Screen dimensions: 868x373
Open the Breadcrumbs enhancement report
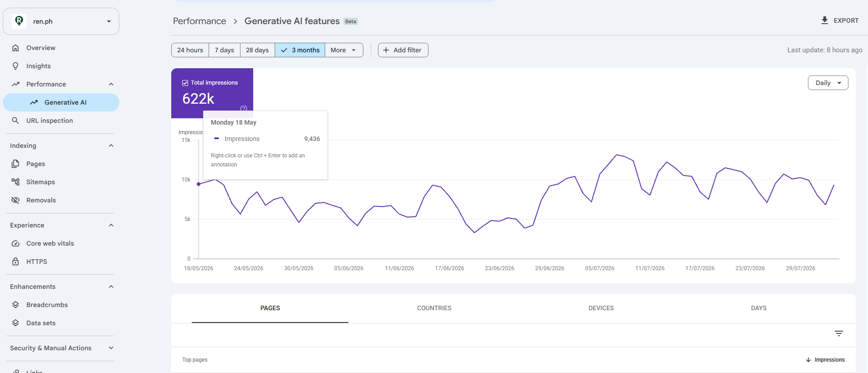point(61,305)
